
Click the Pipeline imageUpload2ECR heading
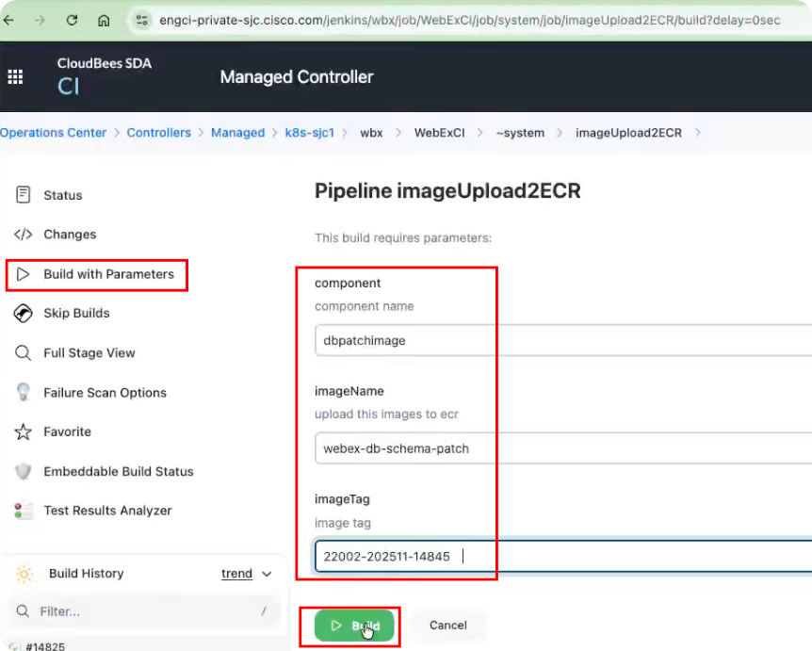[447, 190]
